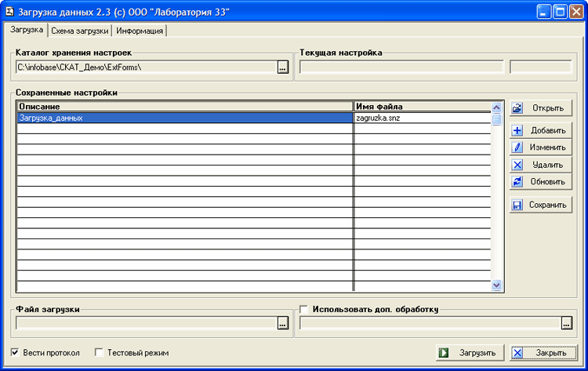Click the floppy disk icon for Сохранить

pyautogui.click(x=517, y=206)
